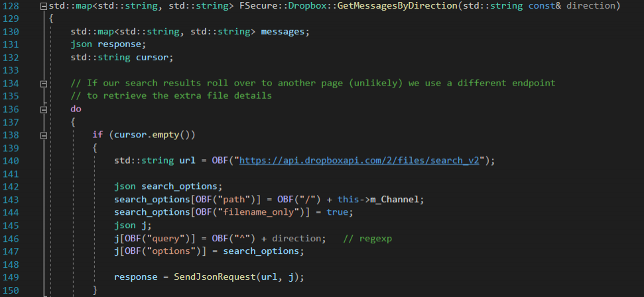The image size is (644, 297).
Task: Click the 'direction' parameter in the function signature
Action: [591, 6]
